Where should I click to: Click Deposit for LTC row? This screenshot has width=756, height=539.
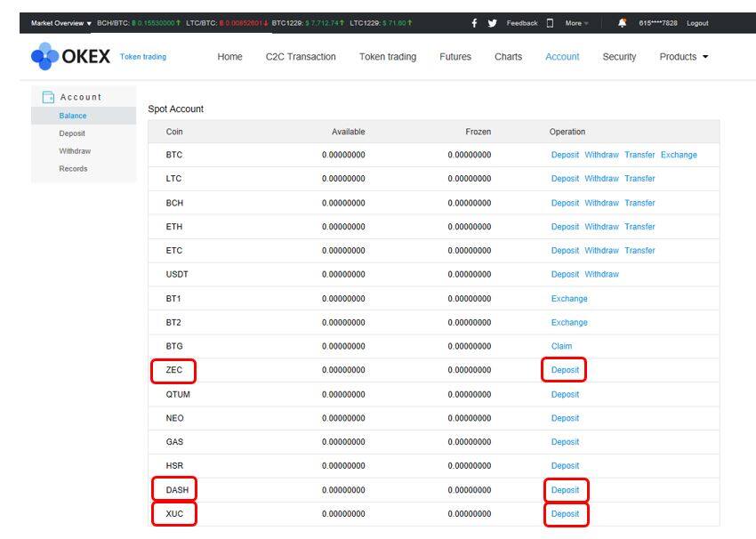pyautogui.click(x=565, y=179)
